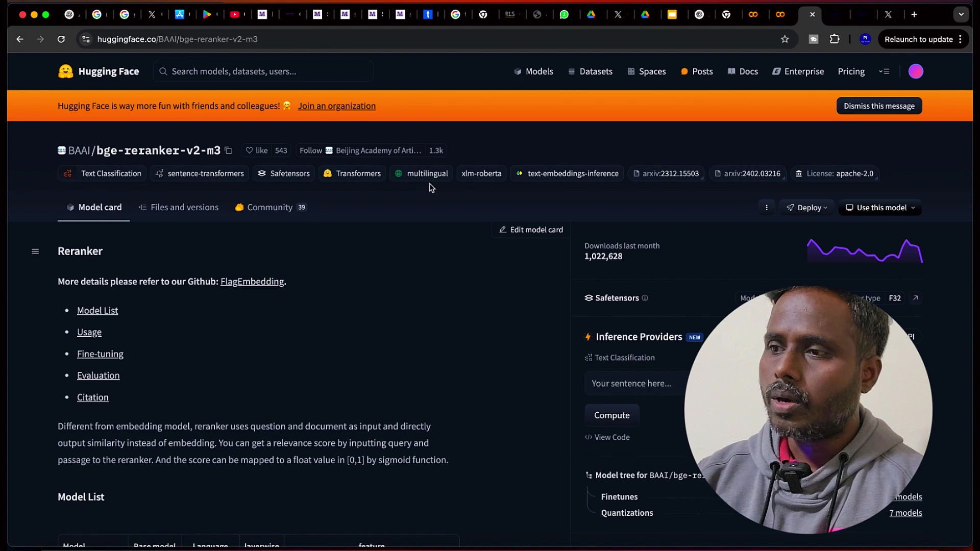Click the Safetensors info icon
The height and width of the screenshot is (551, 980).
pos(645,298)
